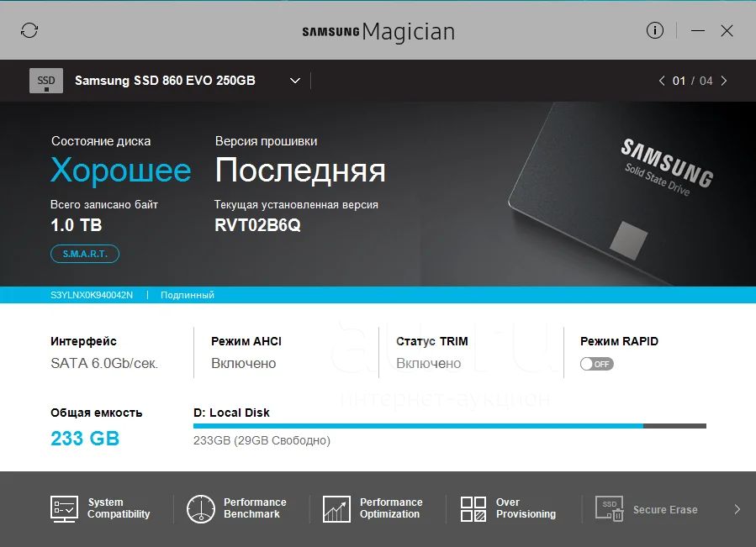This screenshot has width=756, height=547.
Task: Select the Performance Benchmark menu label
Action: [255, 508]
